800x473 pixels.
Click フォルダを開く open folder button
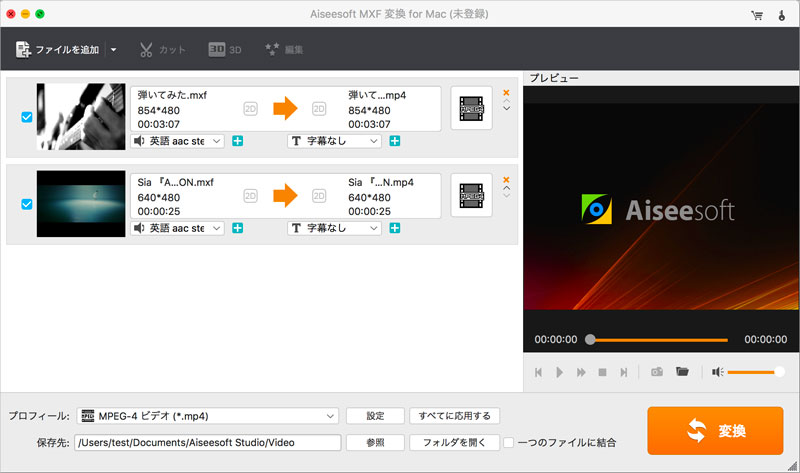coord(455,442)
